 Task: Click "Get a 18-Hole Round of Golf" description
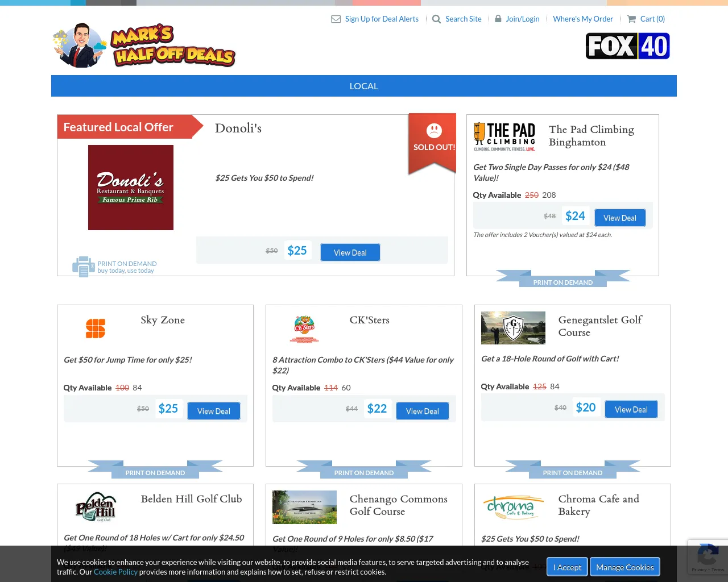550,359
